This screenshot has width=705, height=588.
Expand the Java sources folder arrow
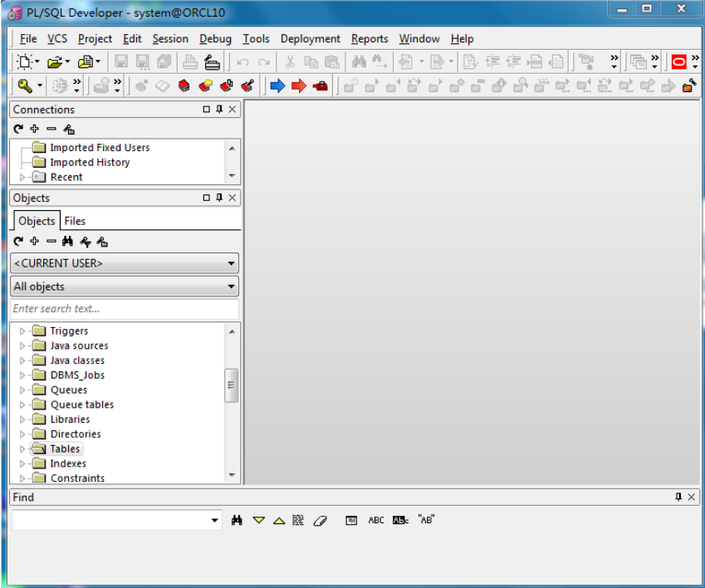[22, 346]
